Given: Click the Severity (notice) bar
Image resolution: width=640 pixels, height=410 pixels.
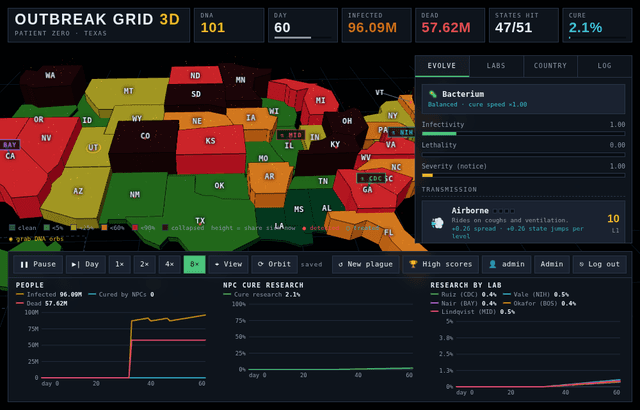Looking at the screenshot, I should click(x=523, y=175).
